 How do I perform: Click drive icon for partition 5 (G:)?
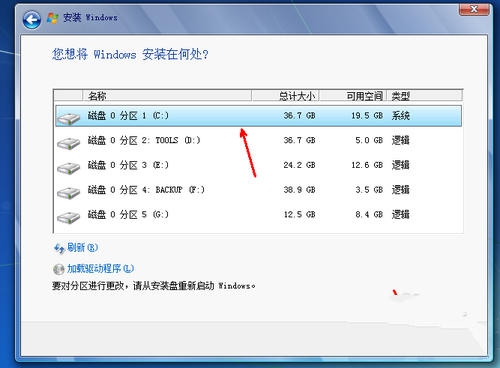click(x=68, y=217)
